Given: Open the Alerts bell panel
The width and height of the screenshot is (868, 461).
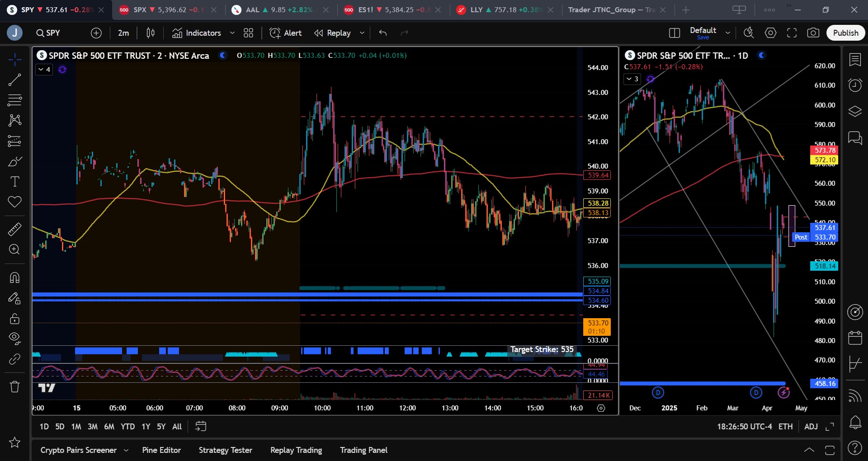Looking at the screenshot, I should coord(855,423).
